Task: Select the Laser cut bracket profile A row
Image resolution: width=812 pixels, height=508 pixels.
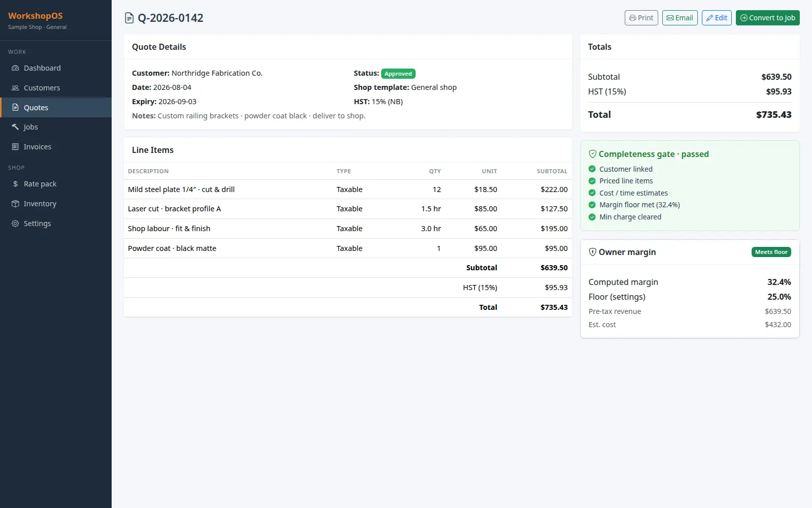Action: coord(348,209)
